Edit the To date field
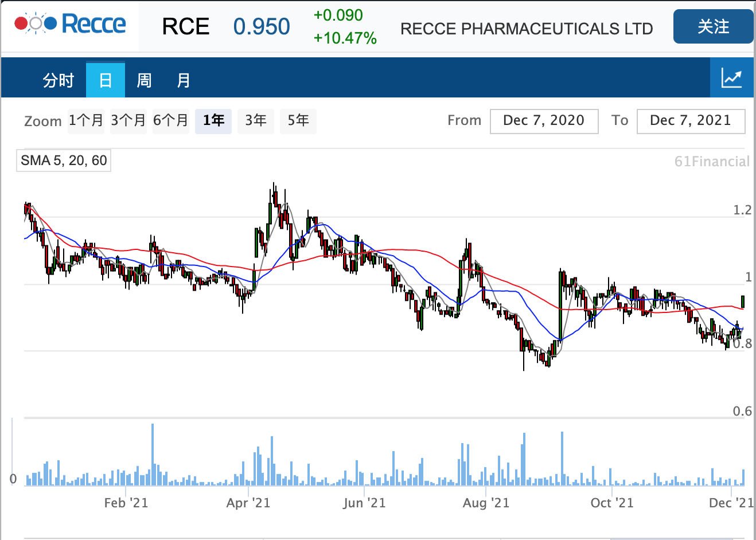The image size is (756, 540). point(691,121)
